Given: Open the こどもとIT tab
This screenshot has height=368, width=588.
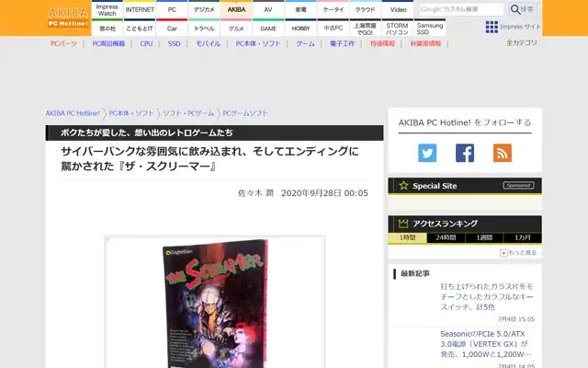Looking at the screenshot, I should point(140,29).
